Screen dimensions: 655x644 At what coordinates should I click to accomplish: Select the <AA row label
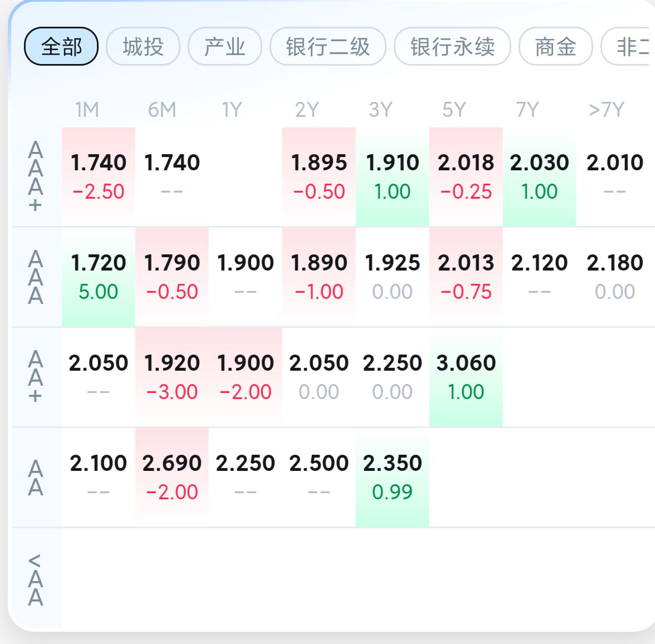[36, 580]
